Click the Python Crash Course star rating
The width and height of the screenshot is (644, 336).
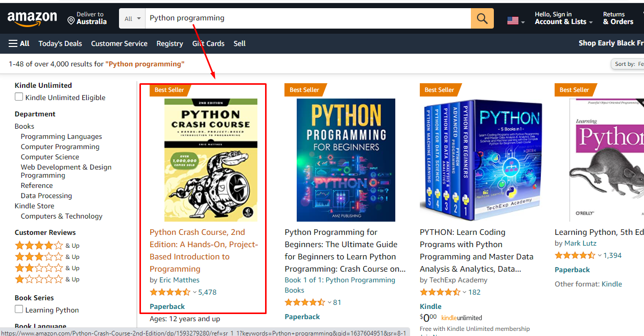pos(170,292)
